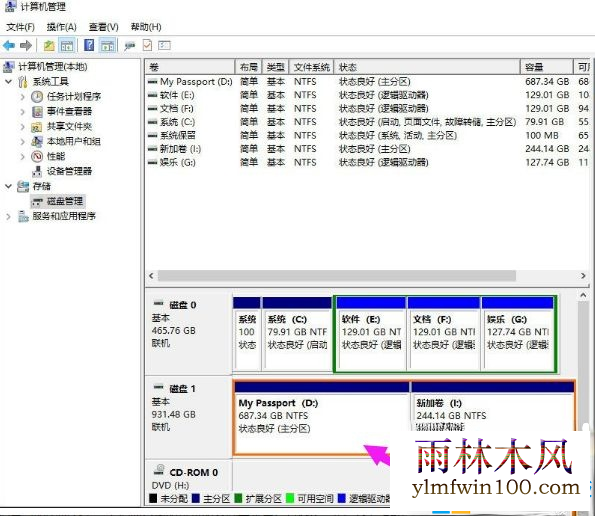Click the Forward arrow toolbar icon
Image resolution: width=595 pixels, height=516 pixels.
point(26,46)
